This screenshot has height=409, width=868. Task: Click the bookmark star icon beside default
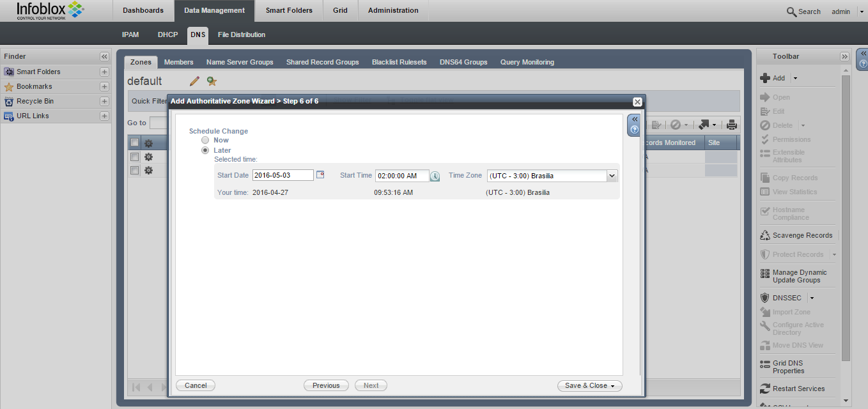click(212, 81)
